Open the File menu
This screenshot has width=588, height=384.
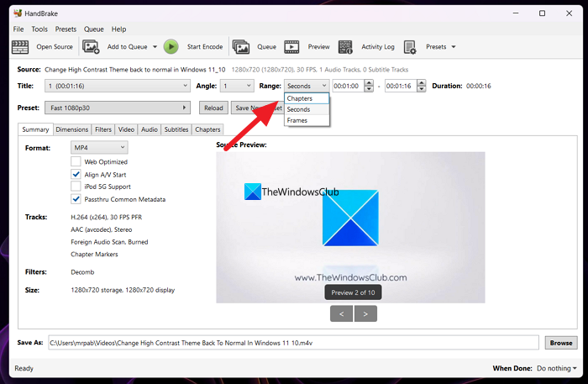[x=18, y=29]
